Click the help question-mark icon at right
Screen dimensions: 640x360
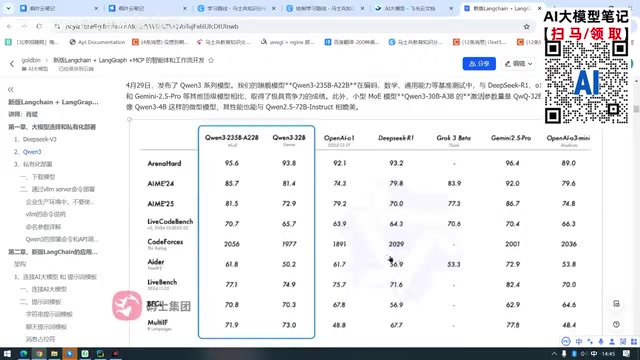pos(616,324)
